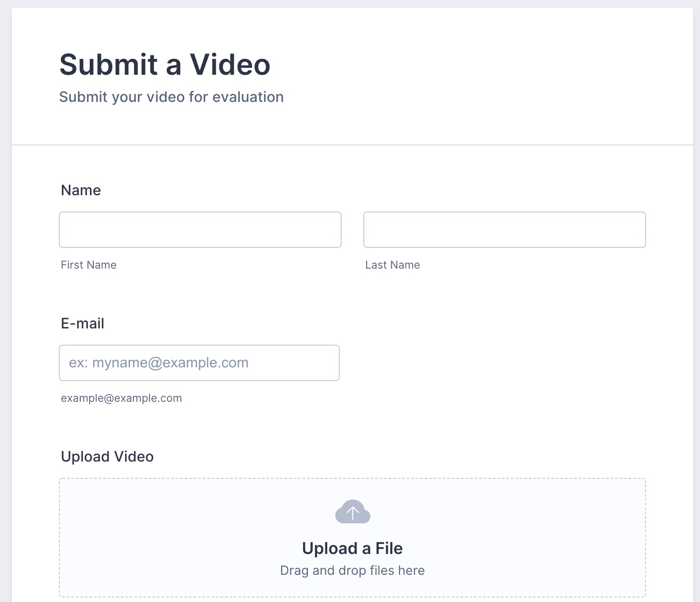The height and width of the screenshot is (602, 700).
Task: Click the "First Name" sublabel text
Action: (88, 265)
